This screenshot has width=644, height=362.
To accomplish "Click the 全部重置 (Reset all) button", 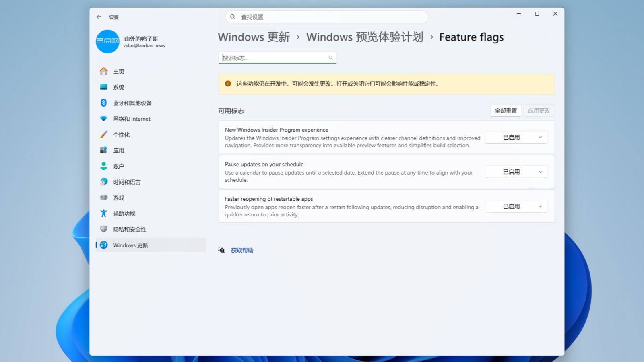I will click(x=506, y=111).
